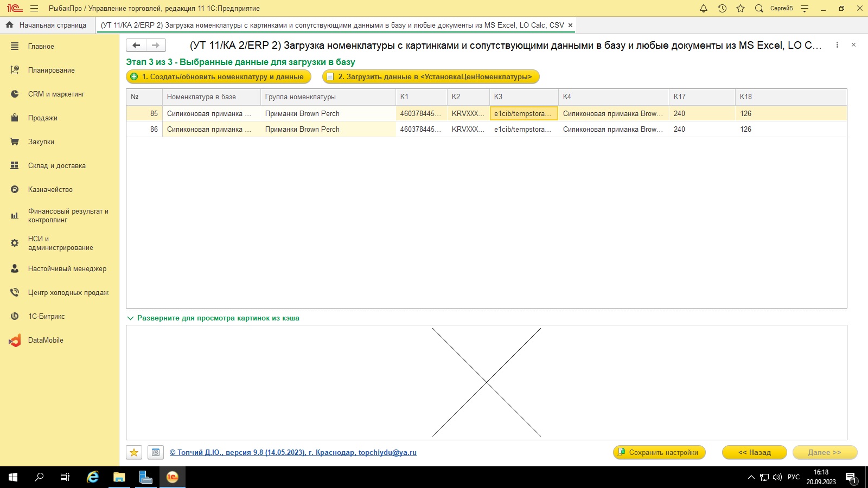Open the history clock icon
The width and height of the screenshot is (868, 488).
(x=722, y=8)
